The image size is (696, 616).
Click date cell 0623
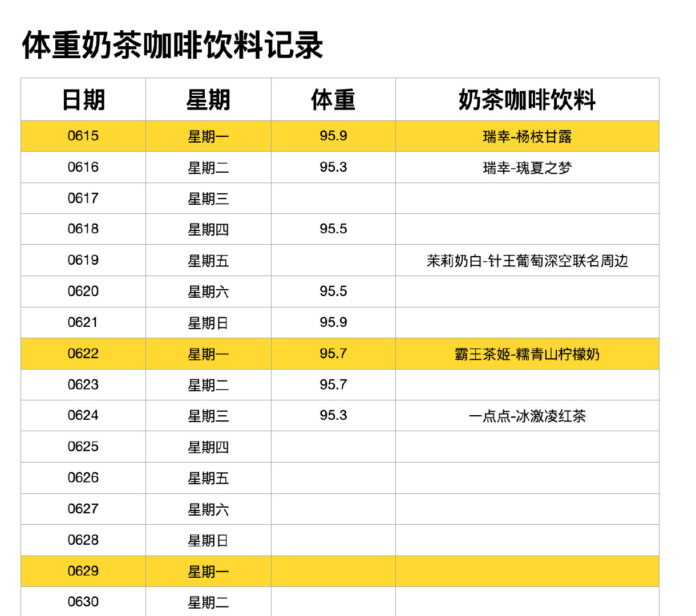click(83, 385)
